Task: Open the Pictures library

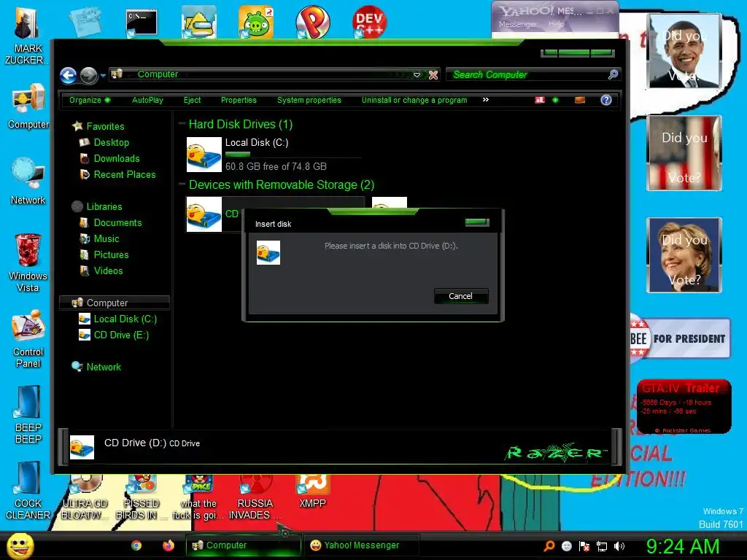Action: coord(111,254)
